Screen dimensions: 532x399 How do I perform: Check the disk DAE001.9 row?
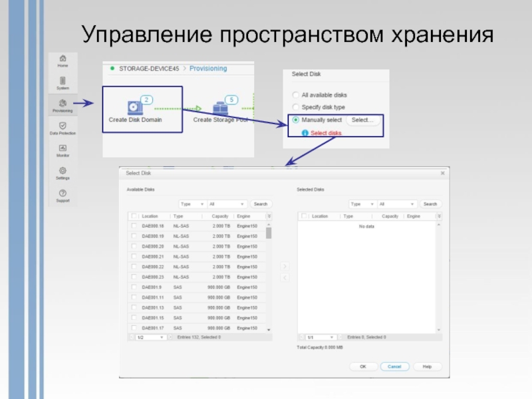point(134,287)
